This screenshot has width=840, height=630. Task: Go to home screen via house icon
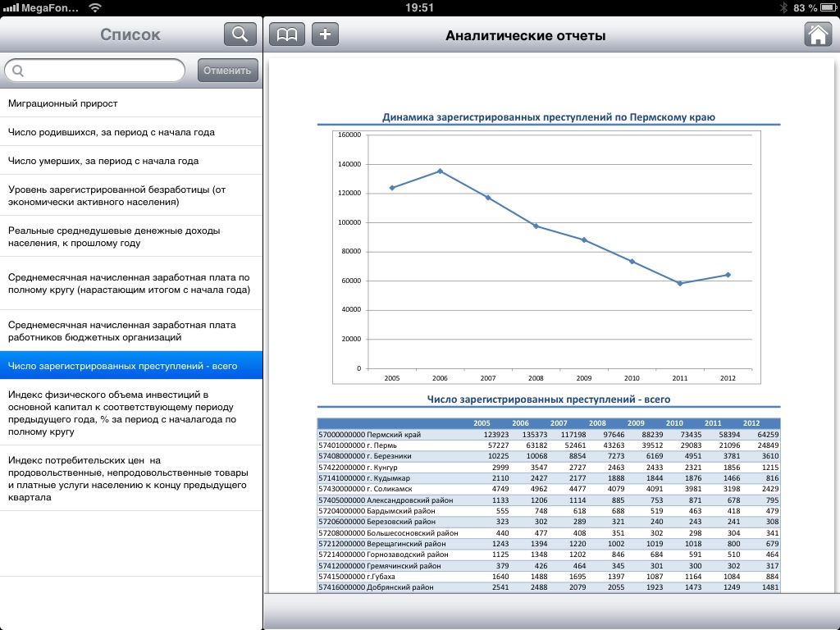pos(817,34)
